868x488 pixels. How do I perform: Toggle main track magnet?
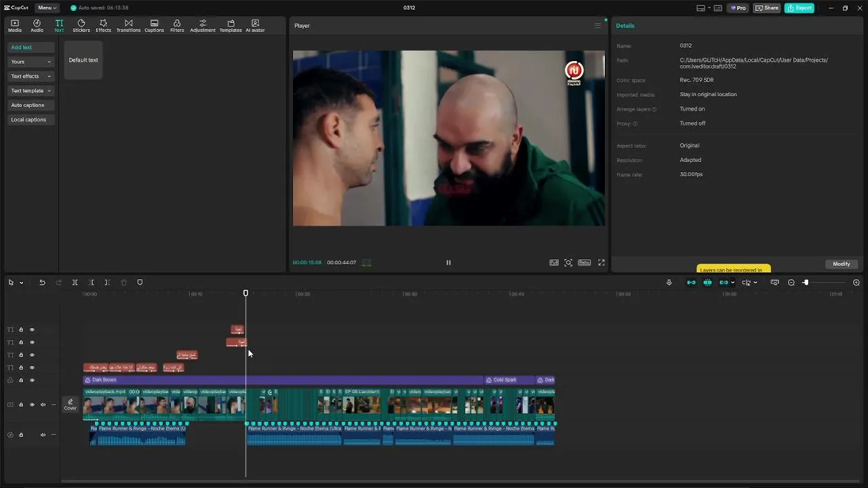[x=691, y=283]
